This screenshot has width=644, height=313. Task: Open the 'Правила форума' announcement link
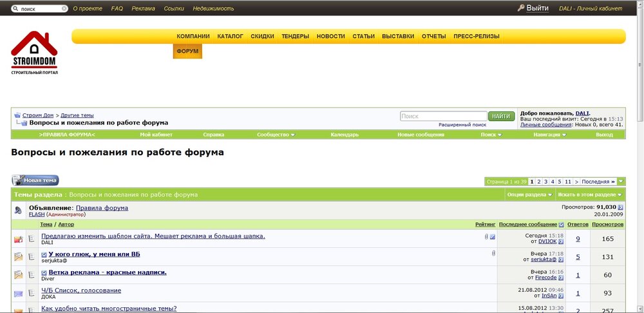pyautogui.click(x=102, y=208)
